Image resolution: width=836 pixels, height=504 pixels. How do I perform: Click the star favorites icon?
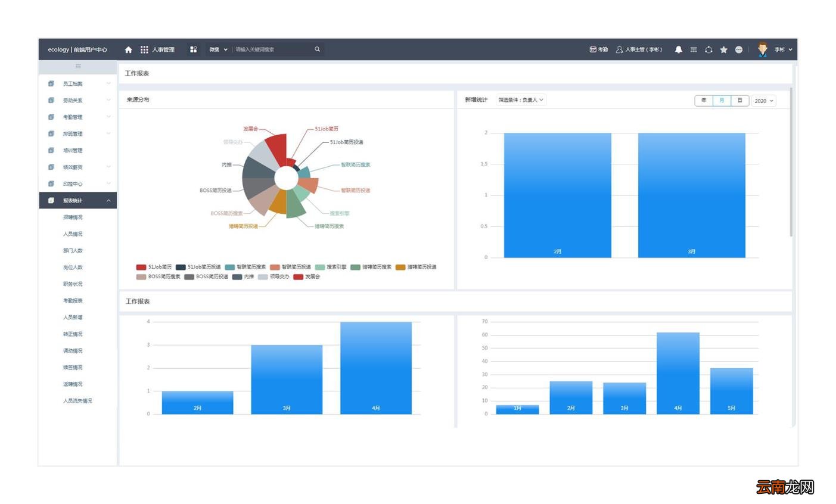[x=723, y=49]
